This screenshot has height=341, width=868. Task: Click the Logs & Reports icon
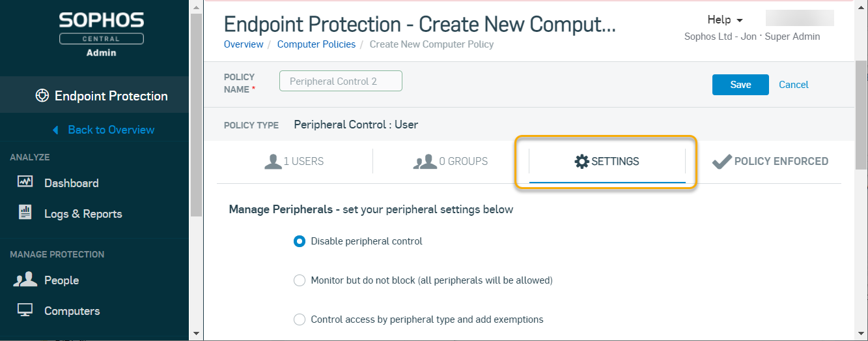[x=25, y=213]
